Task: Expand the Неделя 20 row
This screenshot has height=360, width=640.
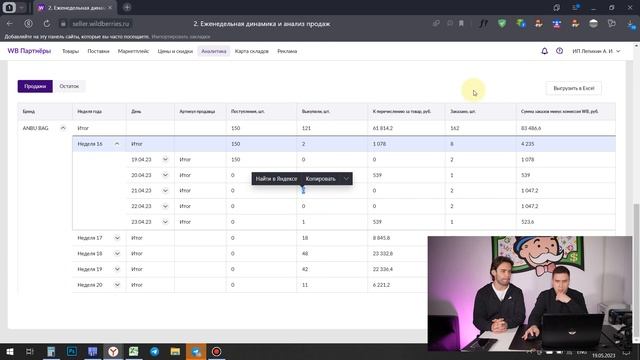Action: [x=117, y=285]
